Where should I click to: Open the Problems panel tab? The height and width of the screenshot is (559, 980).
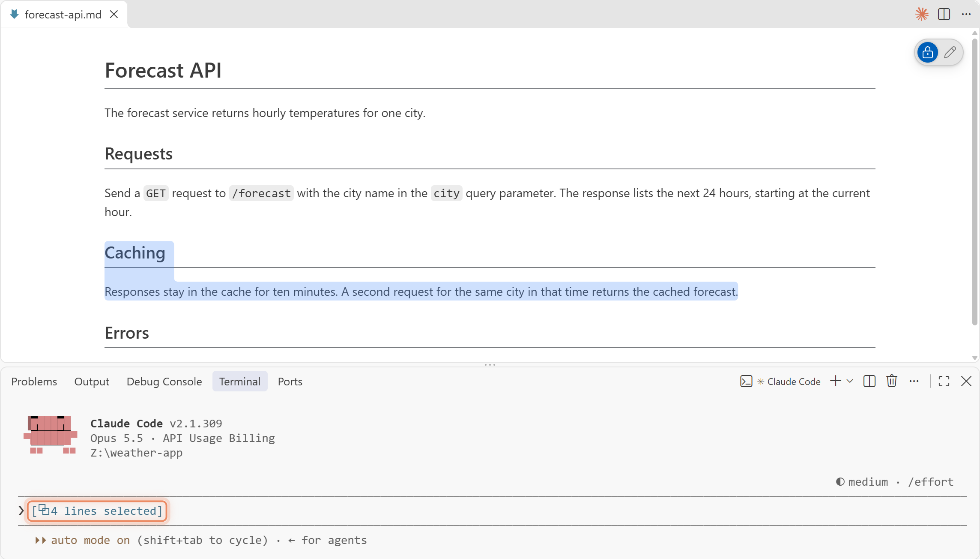[x=34, y=382]
